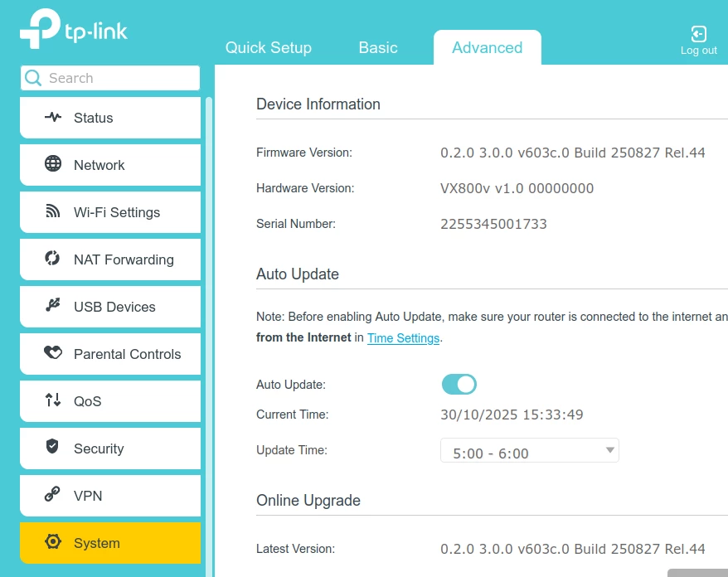Click the Wi-Fi Settings signal icon

(53, 211)
